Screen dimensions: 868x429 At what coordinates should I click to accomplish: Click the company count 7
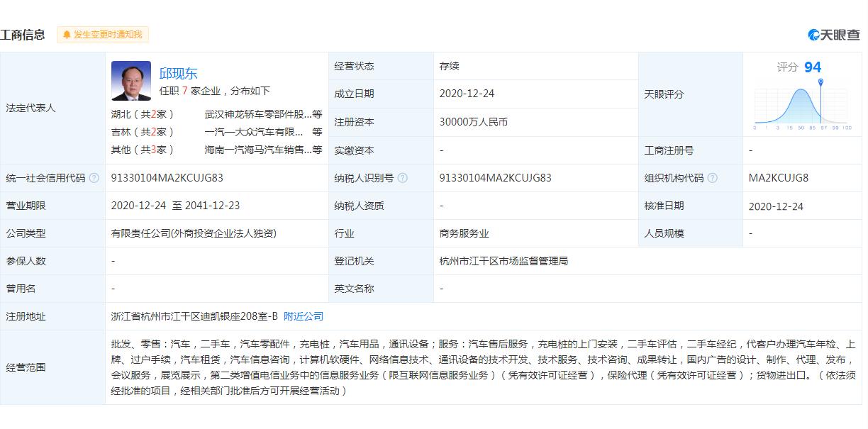pos(184,91)
